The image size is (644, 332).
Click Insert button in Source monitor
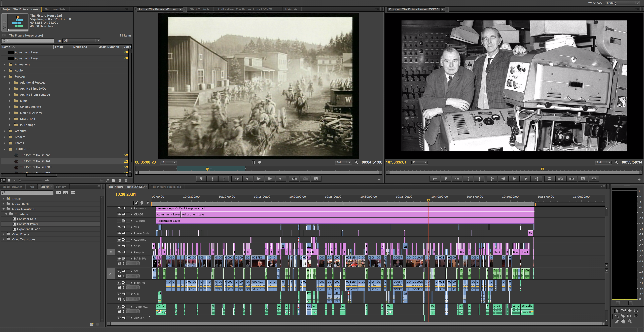(x=294, y=179)
